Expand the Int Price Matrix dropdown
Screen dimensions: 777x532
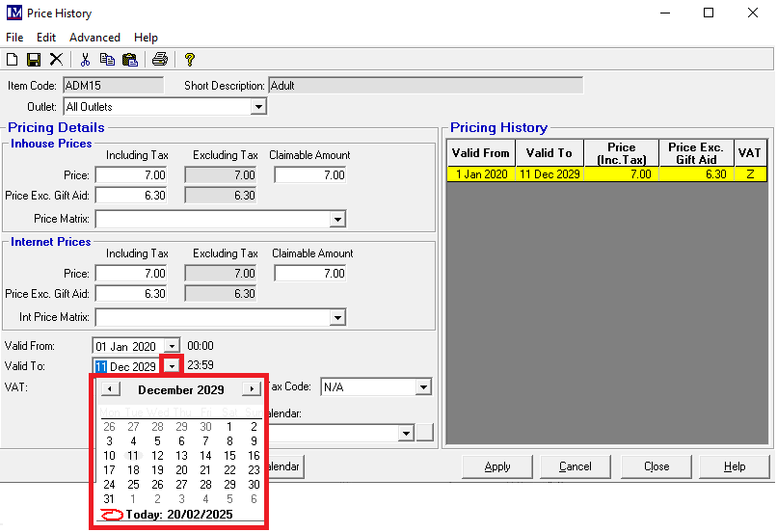click(x=337, y=317)
